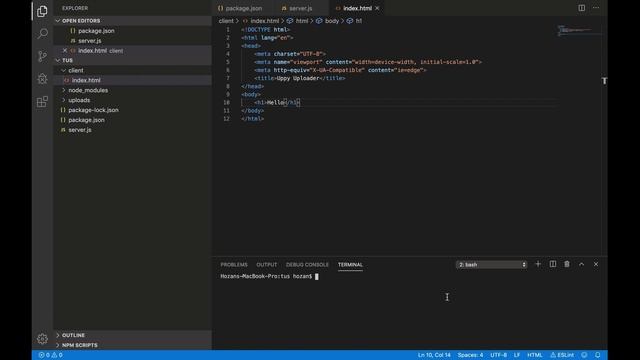Image resolution: width=640 pixels, height=360 pixels.
Task: Close index.html in Open Editors list
Action: [x=64, y=51]
